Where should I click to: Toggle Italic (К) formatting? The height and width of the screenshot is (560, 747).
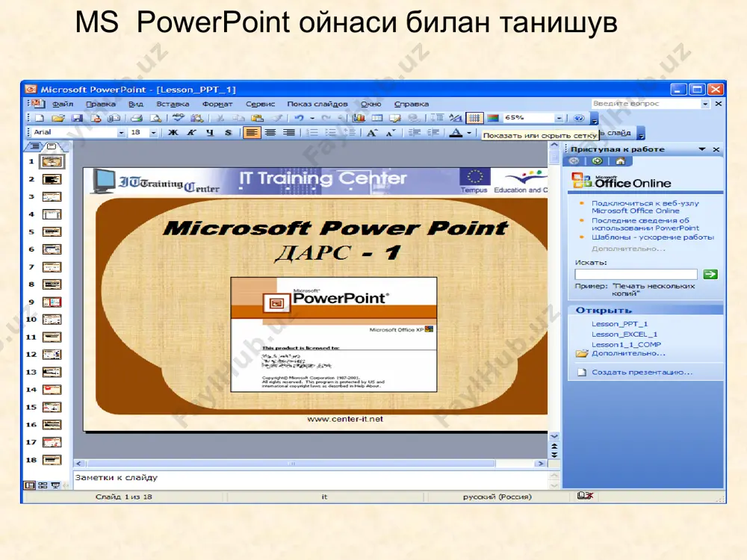pyautogui.click(x=191, y=132)
